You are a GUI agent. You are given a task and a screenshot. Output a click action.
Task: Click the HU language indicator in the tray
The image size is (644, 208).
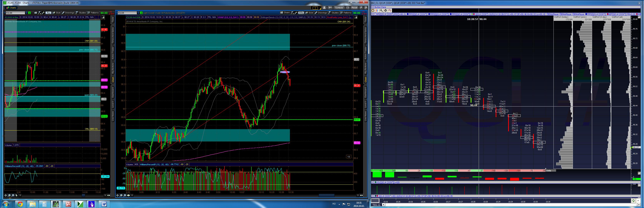pyautogui.click(x=334, y=204)
